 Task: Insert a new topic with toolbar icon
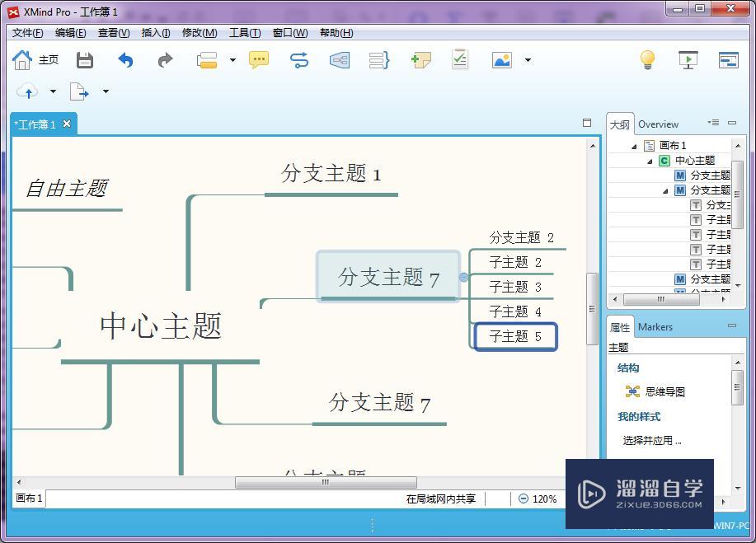[x=207, y=60]
